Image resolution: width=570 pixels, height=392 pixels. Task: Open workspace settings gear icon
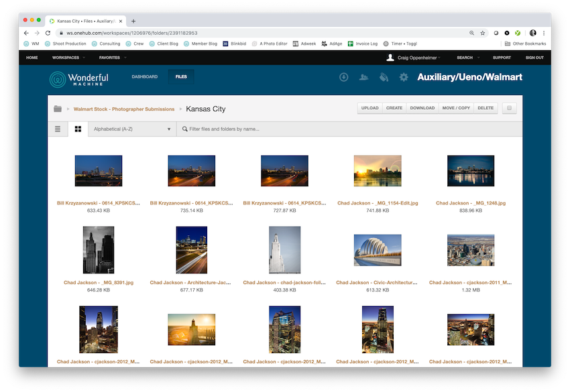(404, 77)
